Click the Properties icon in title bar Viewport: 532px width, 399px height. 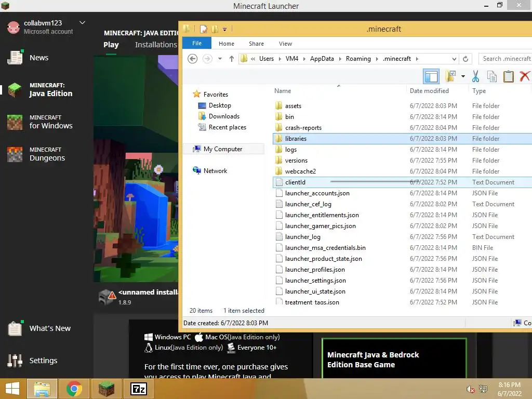[x=203, y=29]
